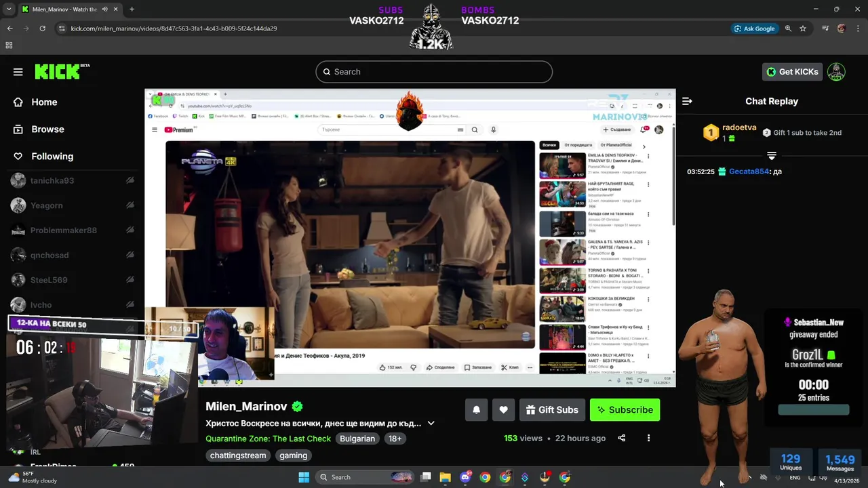This screenshot has height=488, width=868.
Task: Open Windows Start menu
Action: (x=304, y=477)
